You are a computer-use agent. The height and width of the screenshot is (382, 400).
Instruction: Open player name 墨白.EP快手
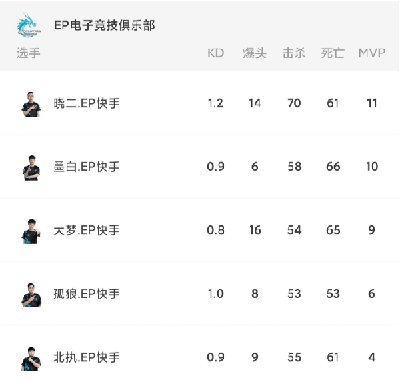pyautogui.click(x=87, y=167)
